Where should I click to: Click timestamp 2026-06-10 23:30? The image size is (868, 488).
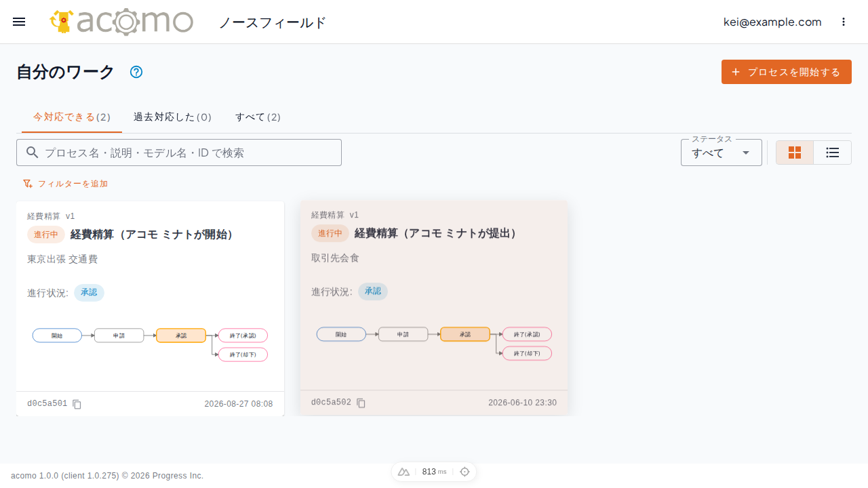tap(522, 403)
